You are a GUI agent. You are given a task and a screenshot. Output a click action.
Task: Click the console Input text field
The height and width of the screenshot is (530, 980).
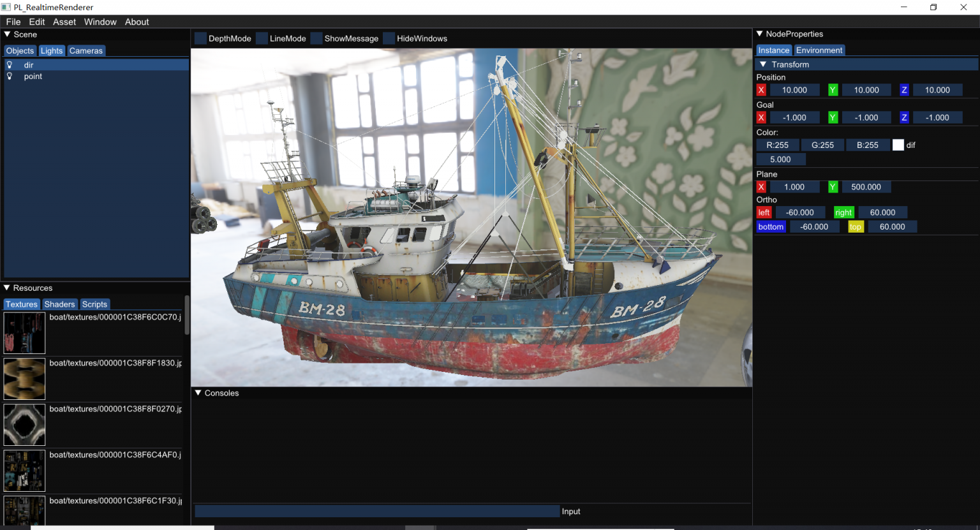tap(376, 511)
